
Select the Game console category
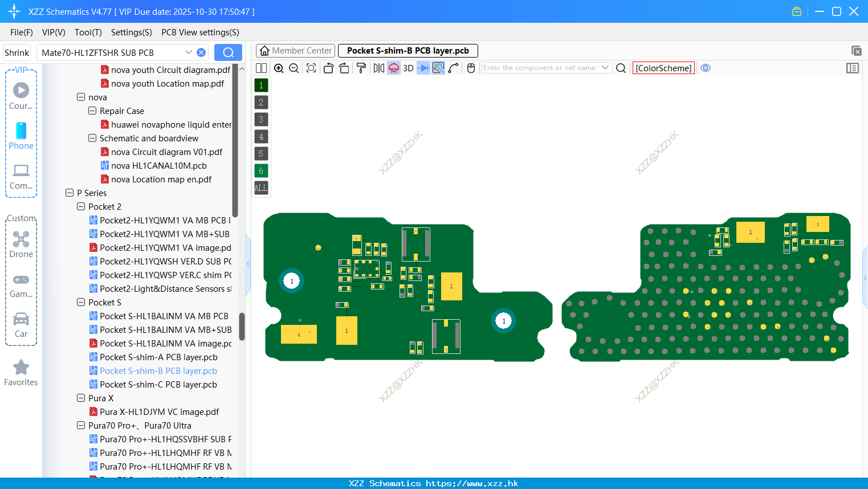21,285
